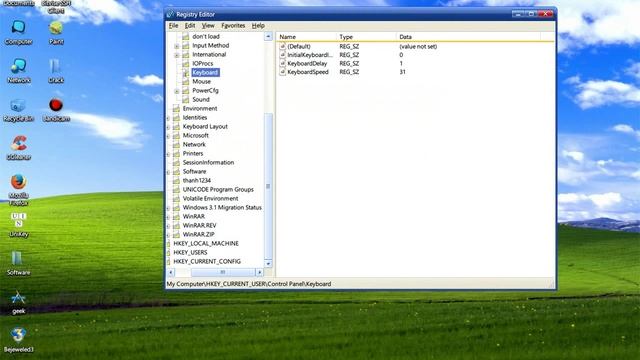Select the HKEY_CURRENT_CONFIG hive

pos(207,261)
